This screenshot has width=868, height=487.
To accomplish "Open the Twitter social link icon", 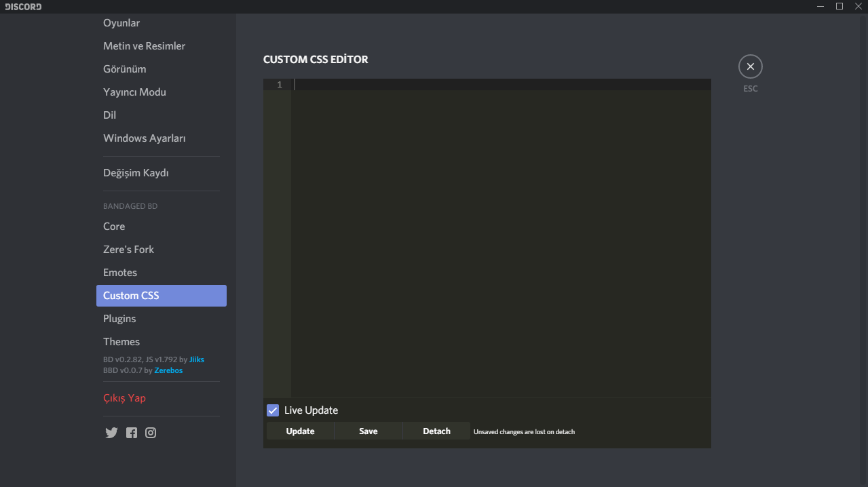I will (x=111, y=433).
